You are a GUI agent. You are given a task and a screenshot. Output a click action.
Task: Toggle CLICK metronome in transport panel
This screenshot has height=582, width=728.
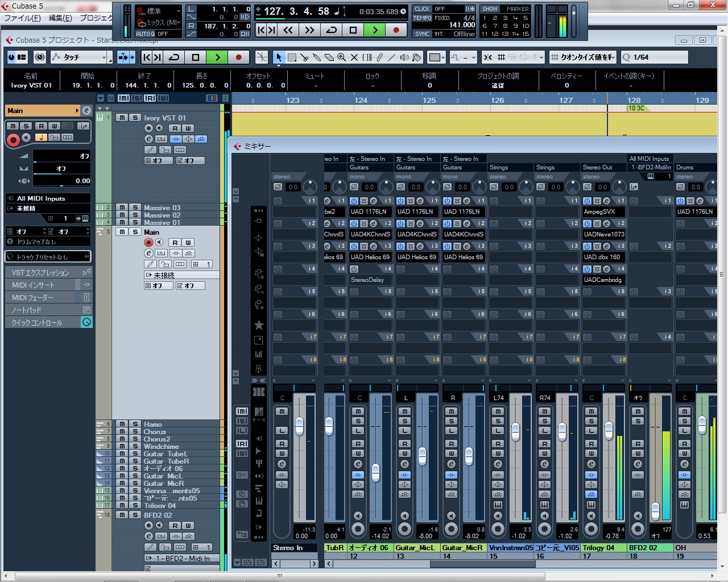point(423,9)
